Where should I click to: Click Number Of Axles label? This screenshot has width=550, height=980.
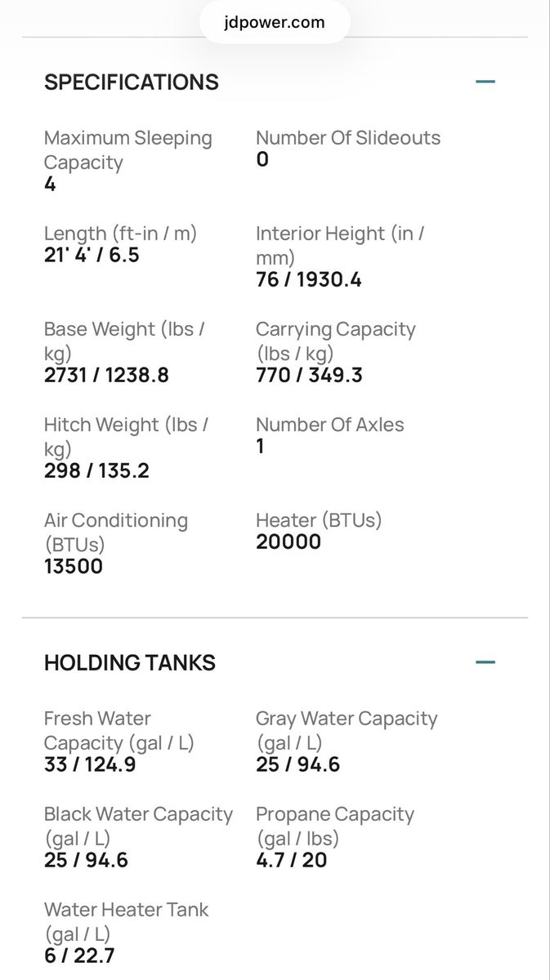[330, 425]
